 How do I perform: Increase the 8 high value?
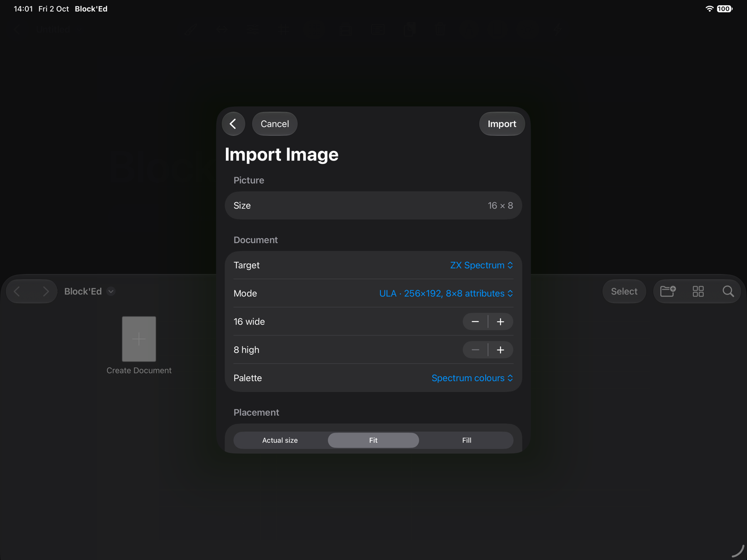[x=500, y=350]
